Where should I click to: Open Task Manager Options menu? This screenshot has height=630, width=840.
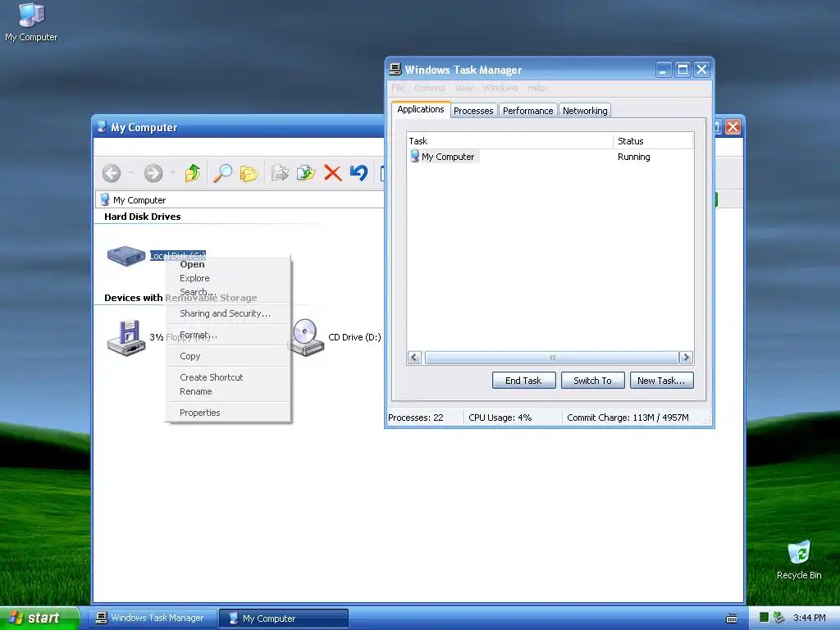[430, 88]
